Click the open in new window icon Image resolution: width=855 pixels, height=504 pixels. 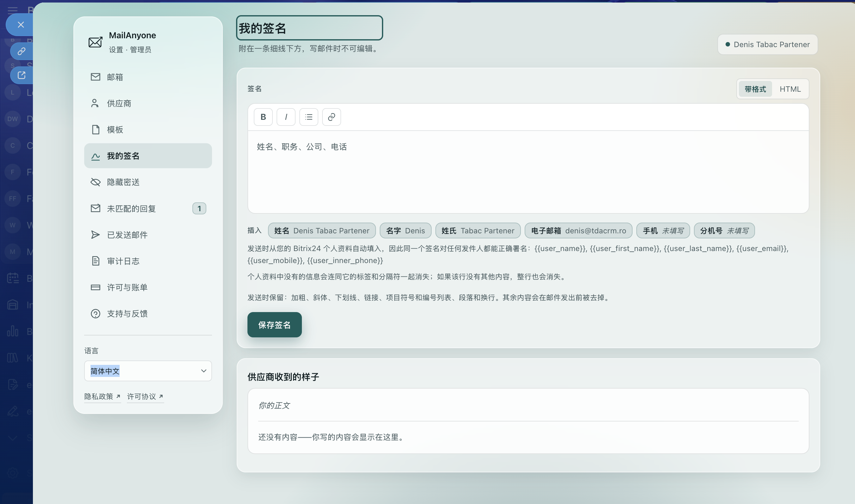tap(22, 75)
